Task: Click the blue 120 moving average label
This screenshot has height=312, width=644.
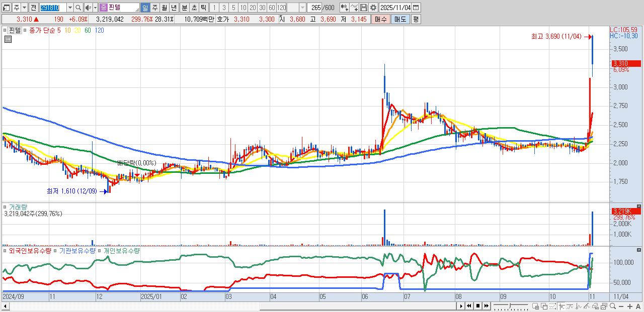Action: coord(100,30)
